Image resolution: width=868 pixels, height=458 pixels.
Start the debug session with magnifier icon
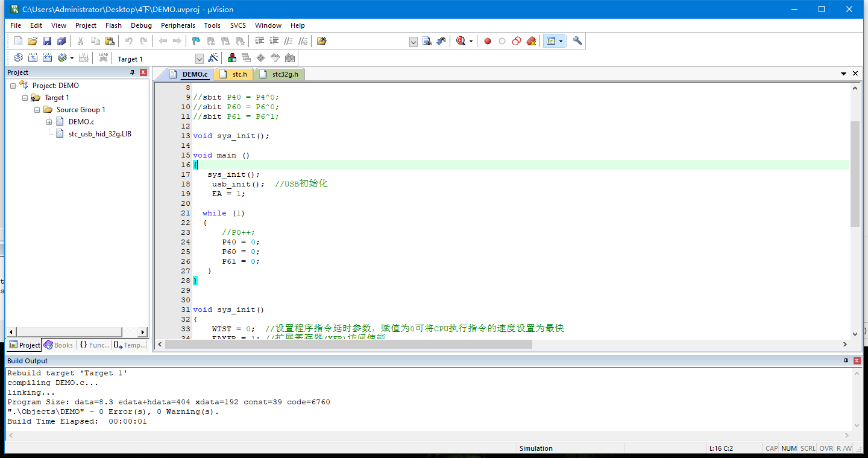[x=461, y=41]
